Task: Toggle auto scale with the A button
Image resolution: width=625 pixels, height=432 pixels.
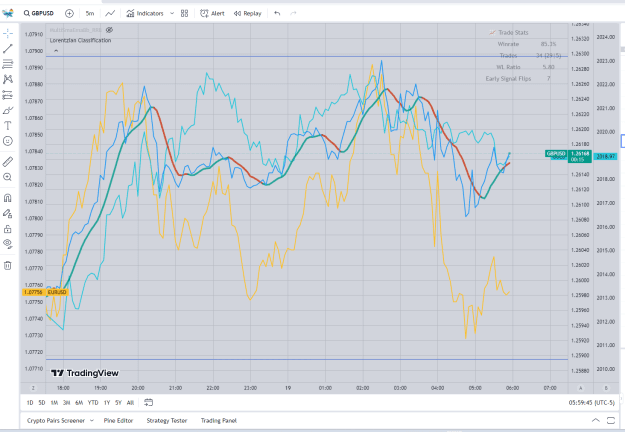Action: click(580, 388)
